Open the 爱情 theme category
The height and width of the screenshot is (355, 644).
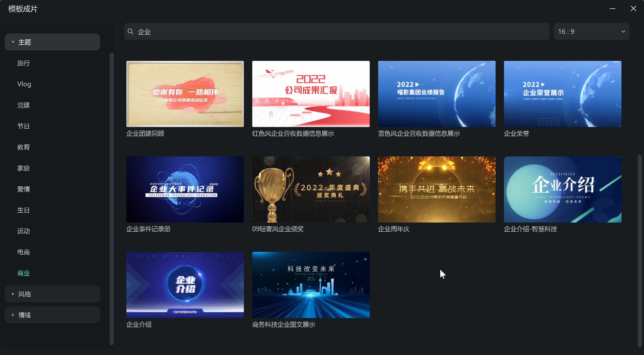click(x=24, y=189)
